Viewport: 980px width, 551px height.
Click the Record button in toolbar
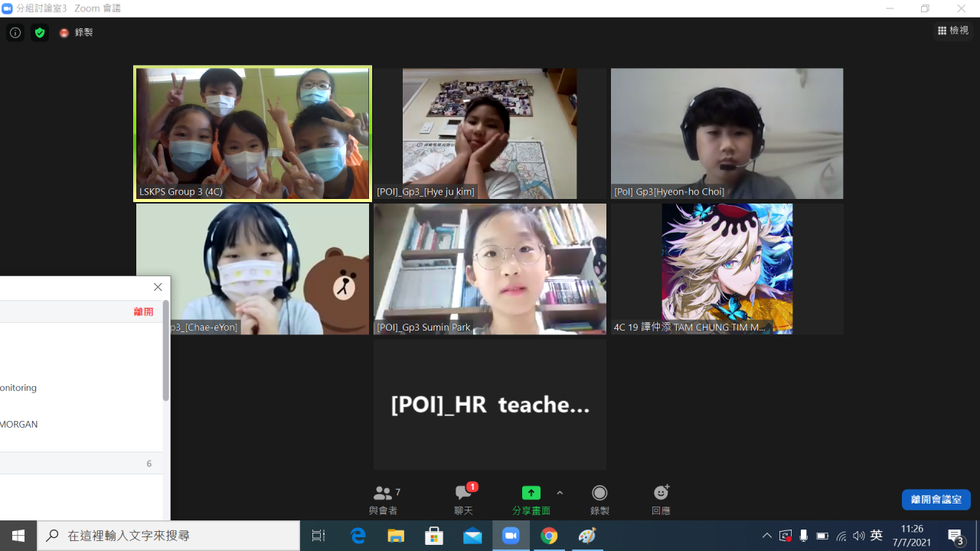(x=599, y=500)
